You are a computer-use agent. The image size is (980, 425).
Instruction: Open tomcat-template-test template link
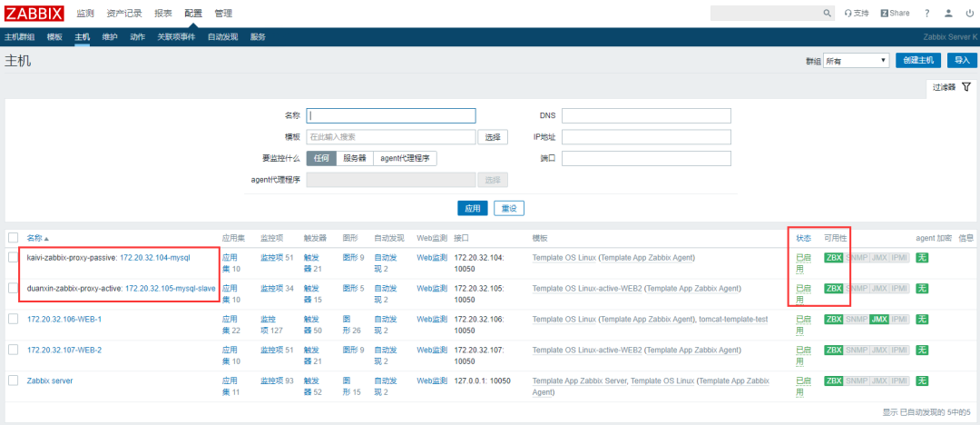click(733, 320)
